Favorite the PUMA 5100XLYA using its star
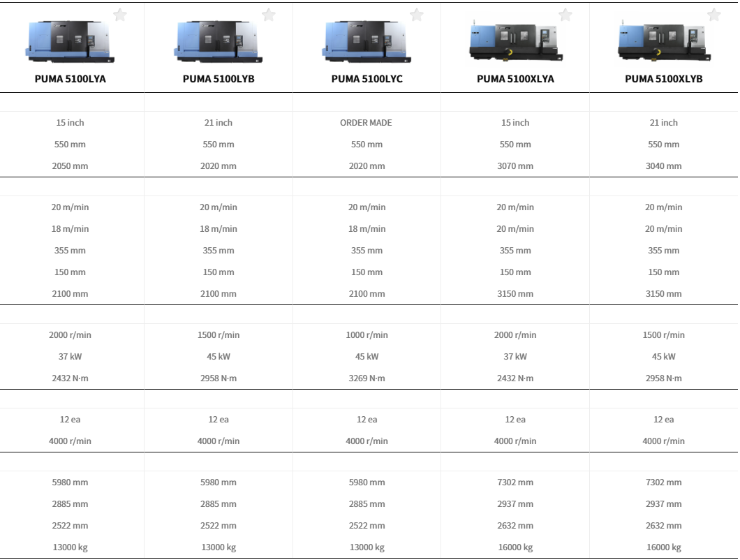This screenshot has width=740, height=560. pyautogui.click(x=565, y=15)
